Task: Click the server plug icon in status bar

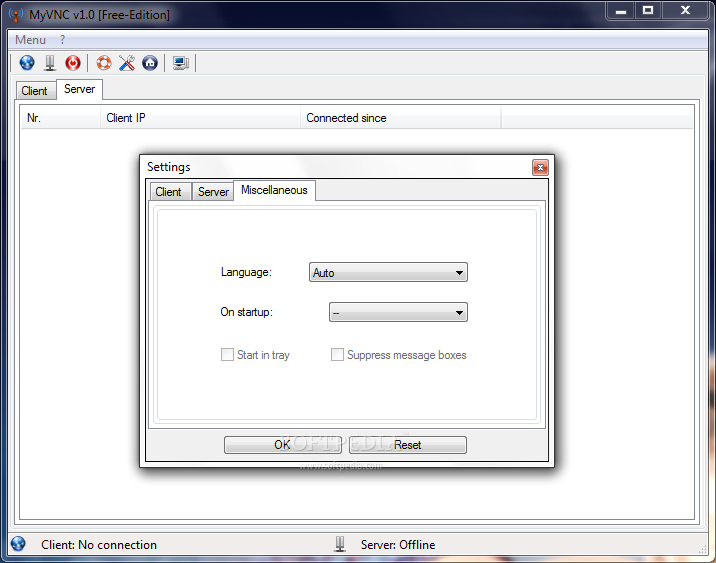Action: 340,543
